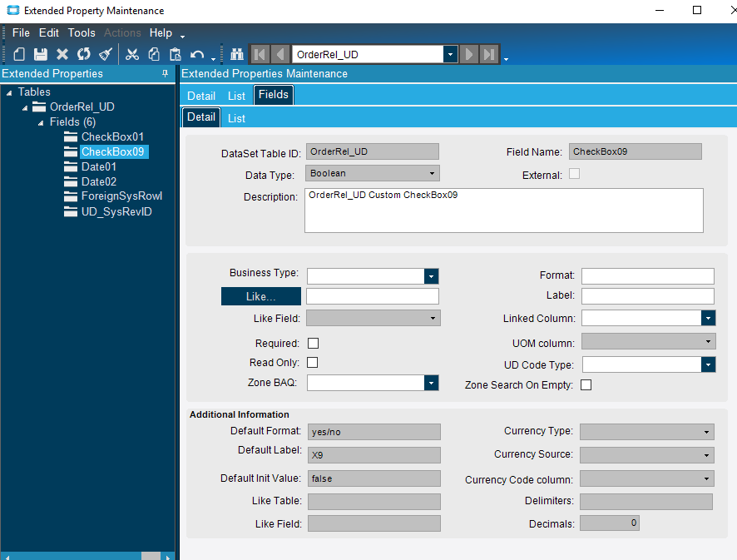The height and width of the screenshot is (560, 737).
Task: Switch to the top-level List tab
Action: point(236,96)
